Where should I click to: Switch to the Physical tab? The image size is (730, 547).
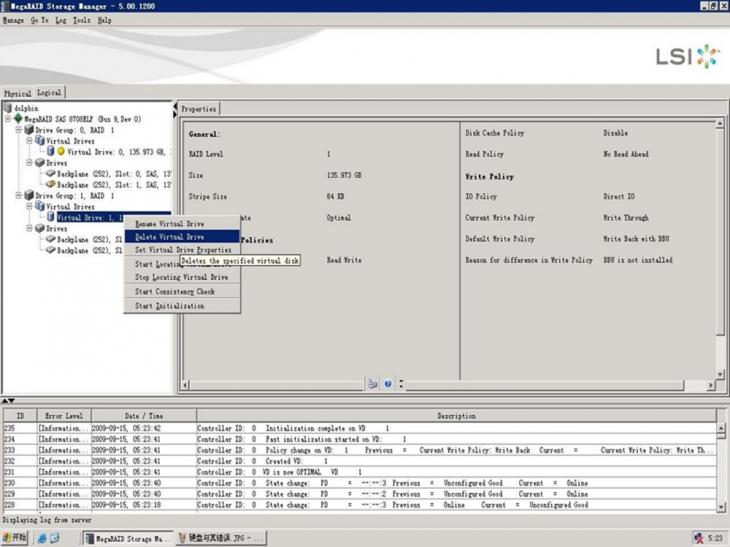17,93
